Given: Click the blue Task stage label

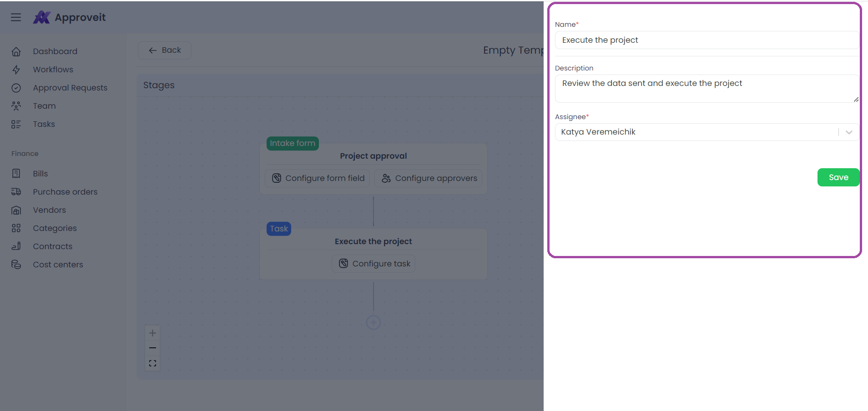Looking at the screenshot, I should (279, 229).
